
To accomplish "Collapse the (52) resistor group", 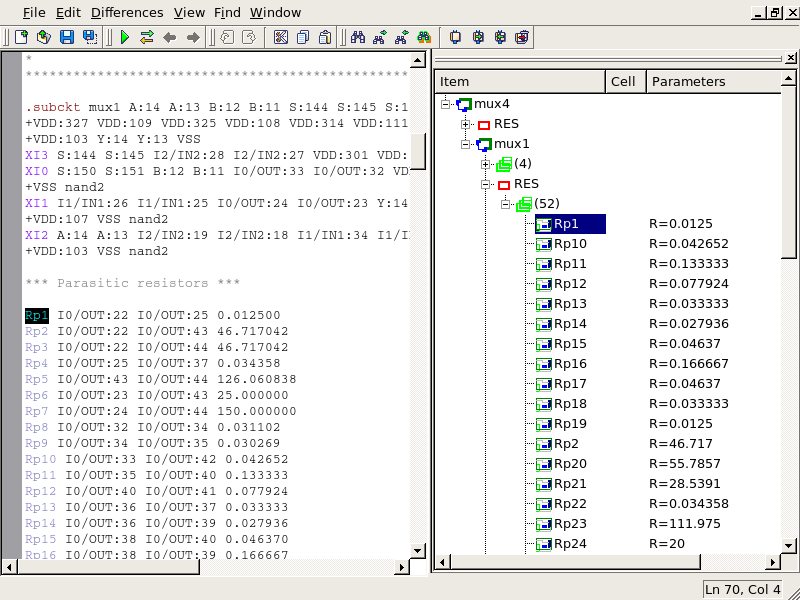I will [x=506, y=204].
